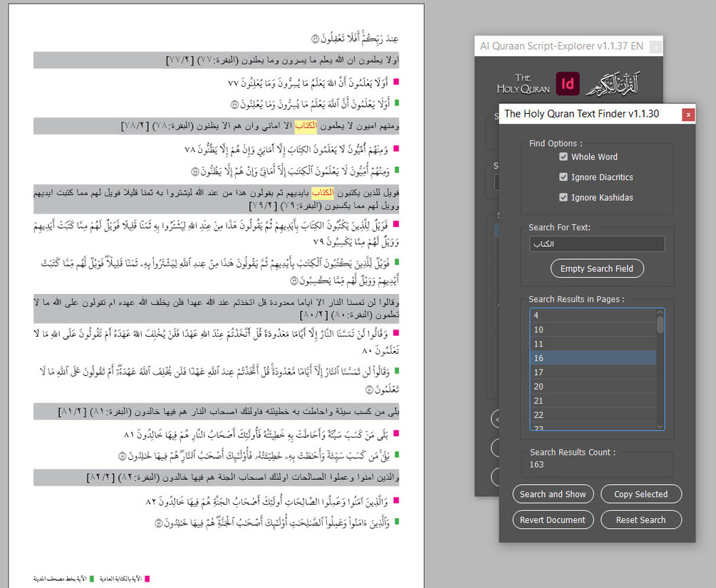
Task: Click the gray reference bar [٨٢/٢]
Action: click(x=217, y=477)
